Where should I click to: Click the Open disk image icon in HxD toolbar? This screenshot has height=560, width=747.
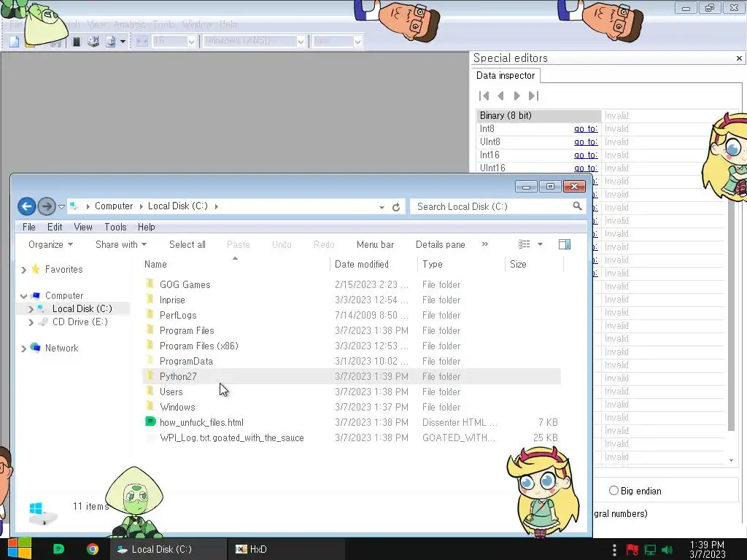(x=111, y=42)
